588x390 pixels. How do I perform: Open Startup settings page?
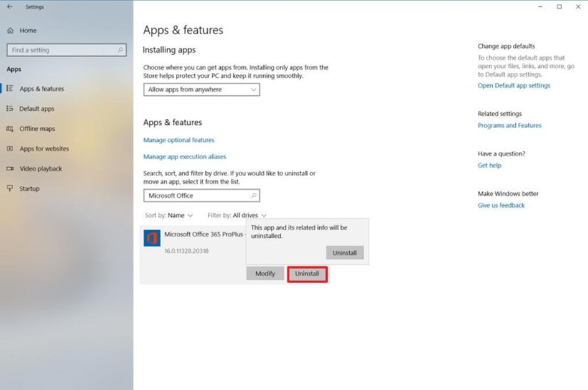[29, 188]
